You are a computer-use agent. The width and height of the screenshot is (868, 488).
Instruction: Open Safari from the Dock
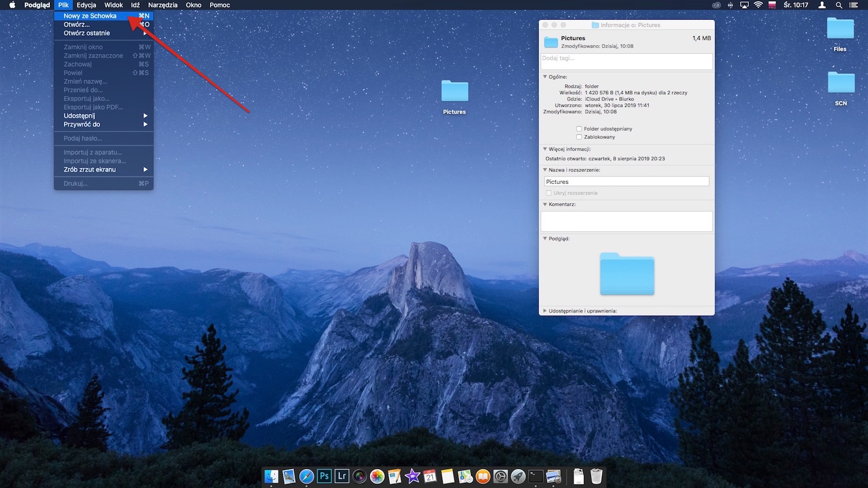306,476
